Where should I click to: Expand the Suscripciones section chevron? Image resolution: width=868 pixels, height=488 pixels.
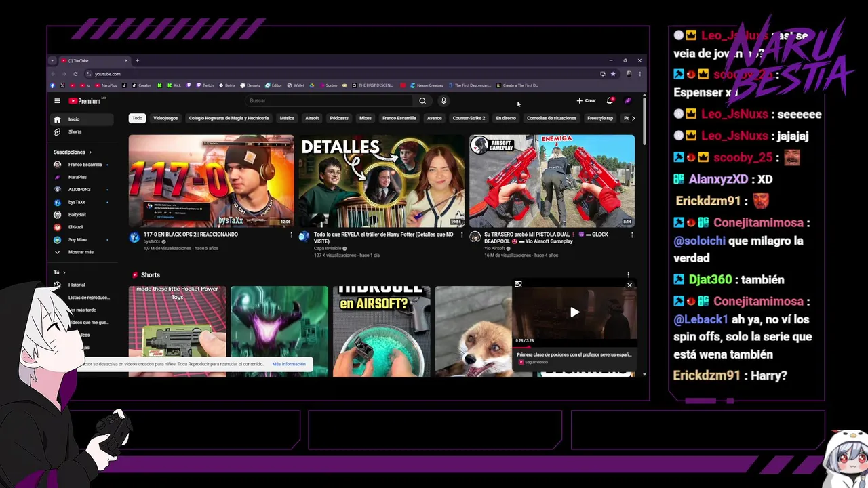click(x=90, y=152)
